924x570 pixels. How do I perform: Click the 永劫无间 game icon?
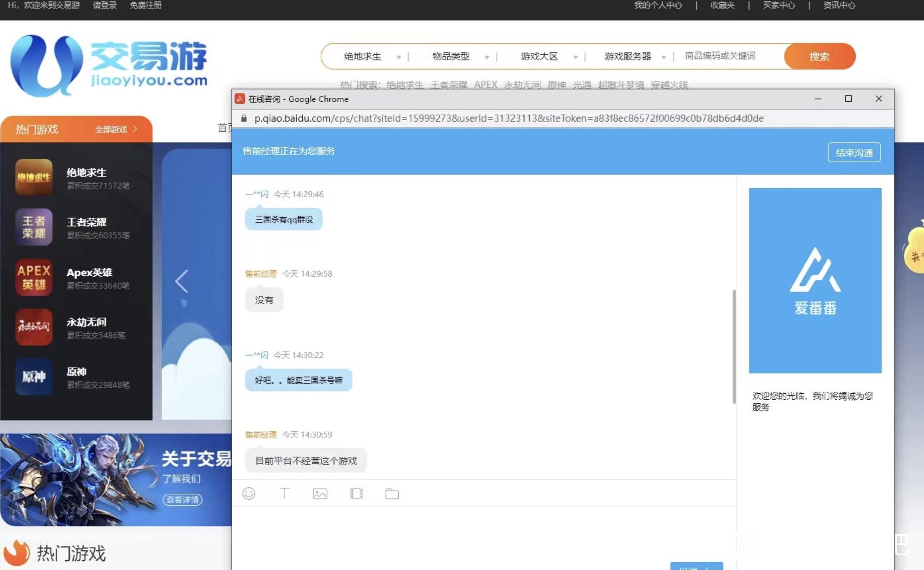(x=34, y=327)
